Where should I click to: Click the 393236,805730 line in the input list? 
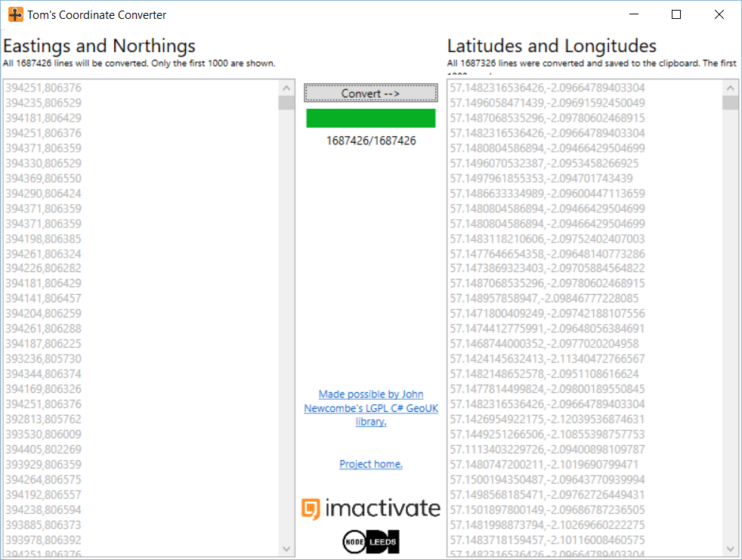(x=43, y=359)
